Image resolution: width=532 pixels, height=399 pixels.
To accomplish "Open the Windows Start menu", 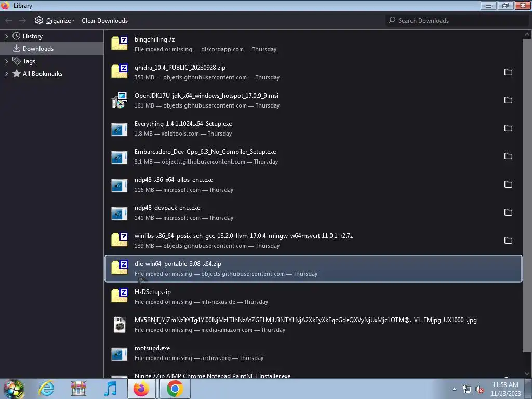I will [x=14, y=389].
